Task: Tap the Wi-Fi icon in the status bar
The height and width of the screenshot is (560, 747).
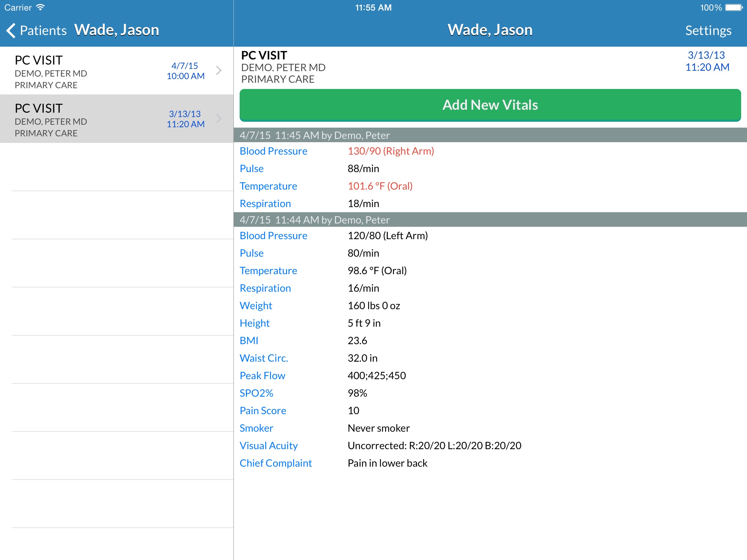Action: pos(40,8)
